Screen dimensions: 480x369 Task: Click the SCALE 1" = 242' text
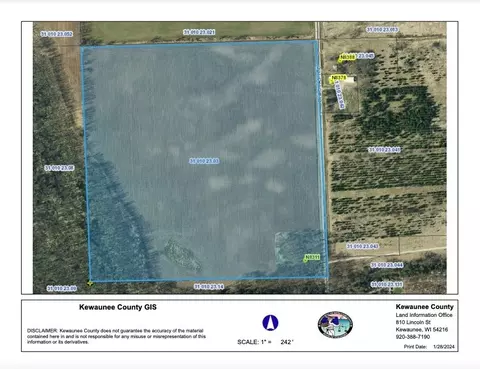[265, 342]
